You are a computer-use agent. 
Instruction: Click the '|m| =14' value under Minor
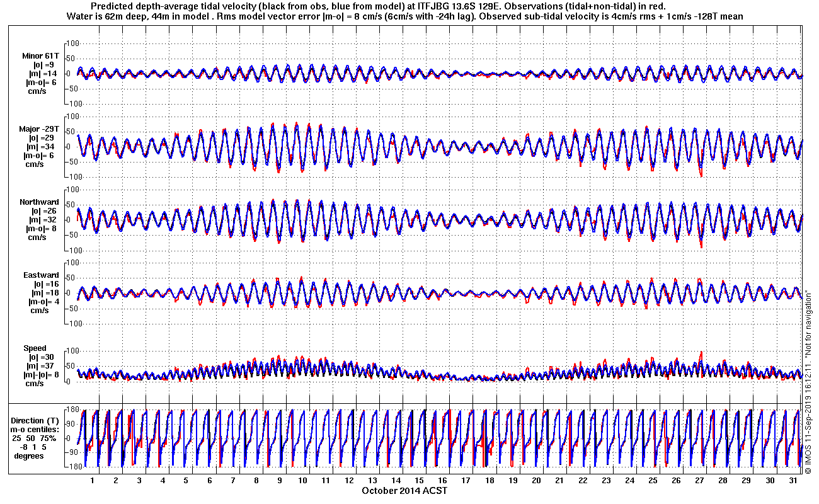tap(43, 74)
